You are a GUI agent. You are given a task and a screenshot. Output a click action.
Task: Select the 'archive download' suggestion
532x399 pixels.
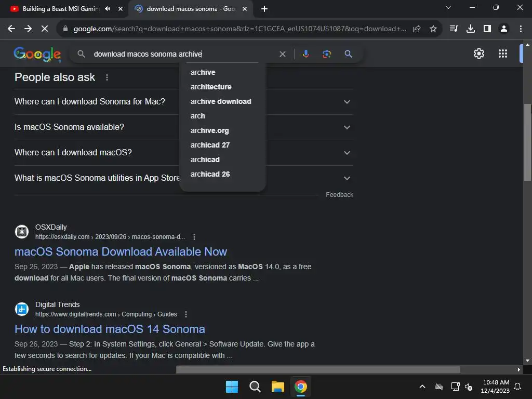click(x=222, y=101)
